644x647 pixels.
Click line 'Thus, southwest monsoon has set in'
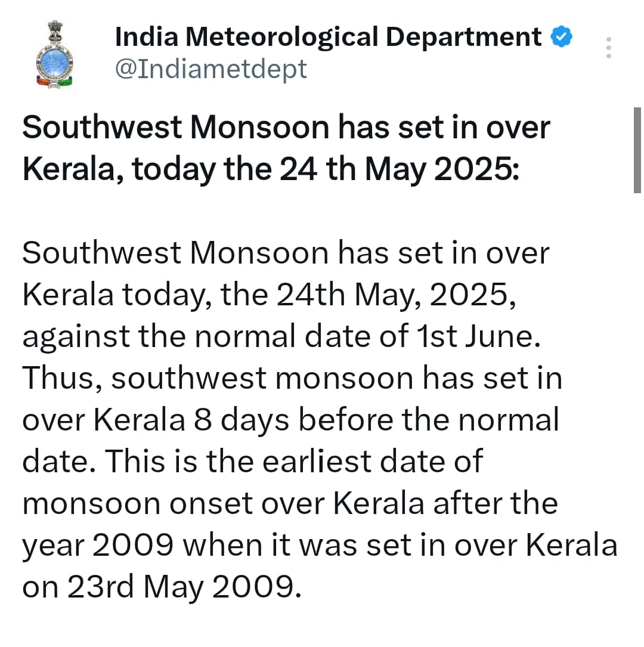(x=293, y=379)
